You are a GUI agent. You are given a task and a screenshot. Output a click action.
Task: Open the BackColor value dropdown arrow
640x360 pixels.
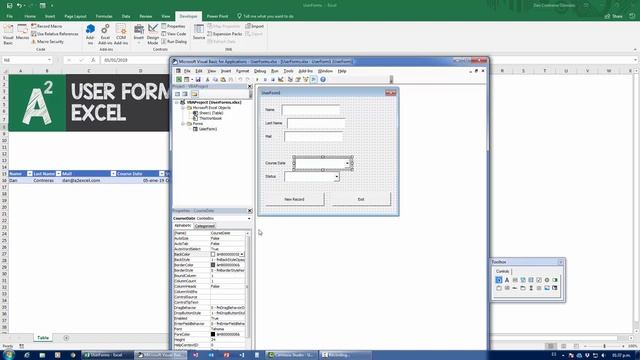point(242,254)
